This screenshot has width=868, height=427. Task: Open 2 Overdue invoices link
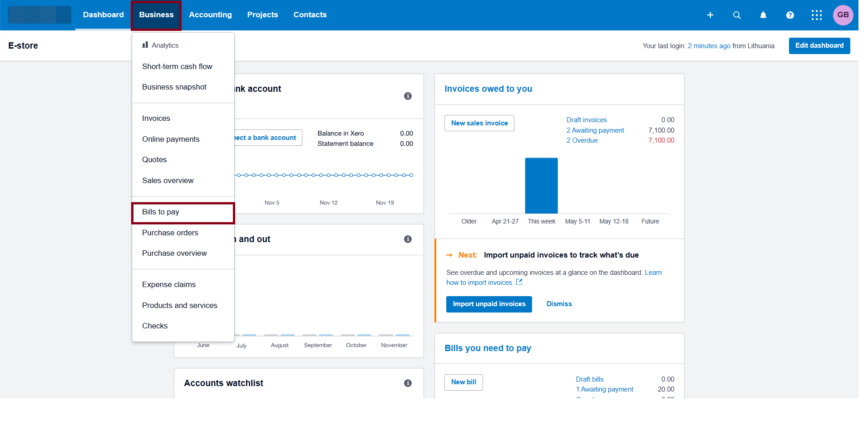point(582,140)
